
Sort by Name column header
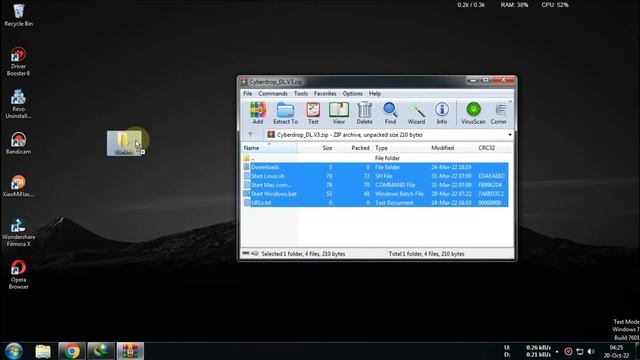tap(269, 148)
